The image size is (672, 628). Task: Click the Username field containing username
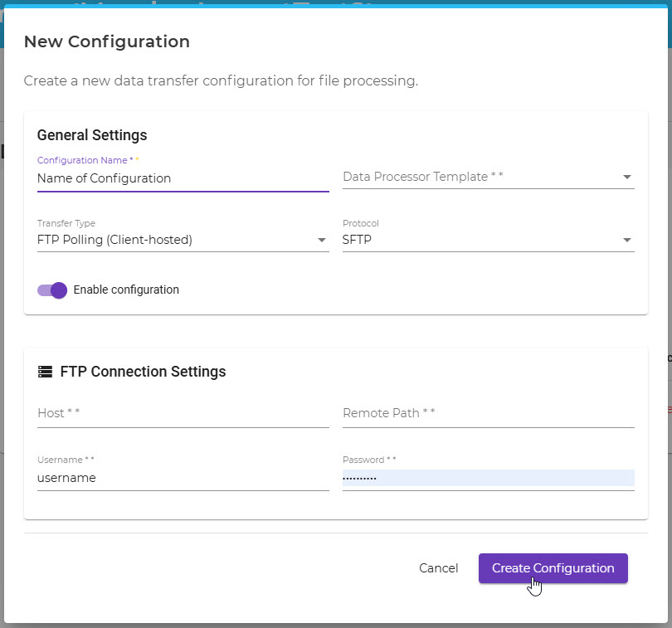point(183,478)
